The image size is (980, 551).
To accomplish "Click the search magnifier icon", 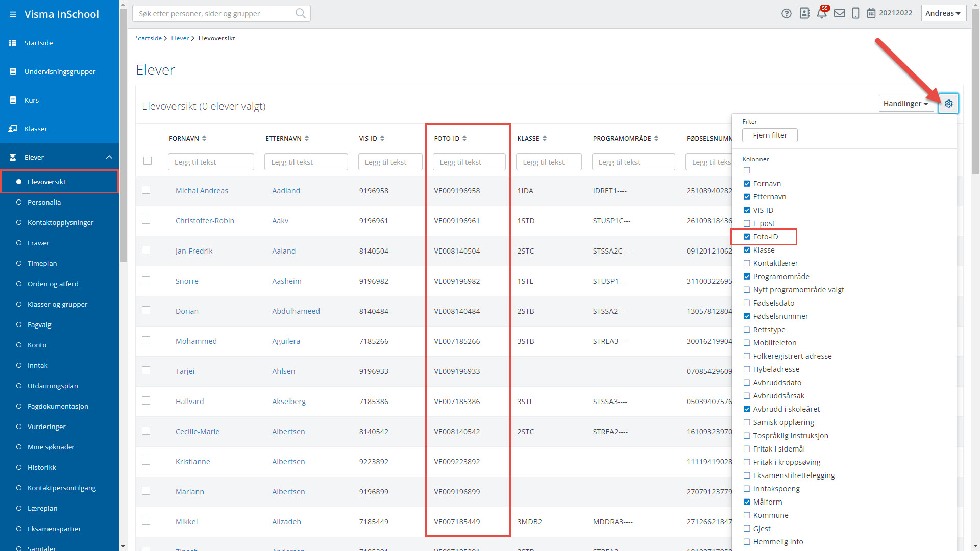I will 301,13.
